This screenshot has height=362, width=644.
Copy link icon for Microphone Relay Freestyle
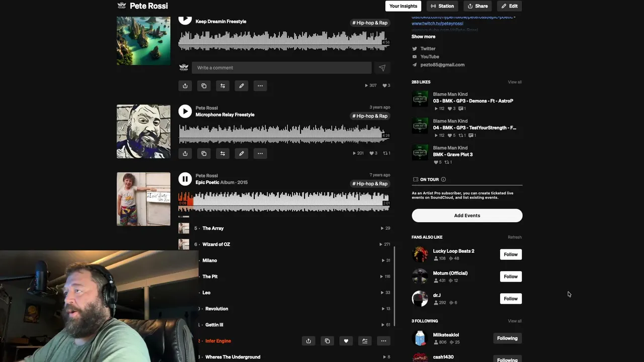pyautogui.click(x=204, y=153)
